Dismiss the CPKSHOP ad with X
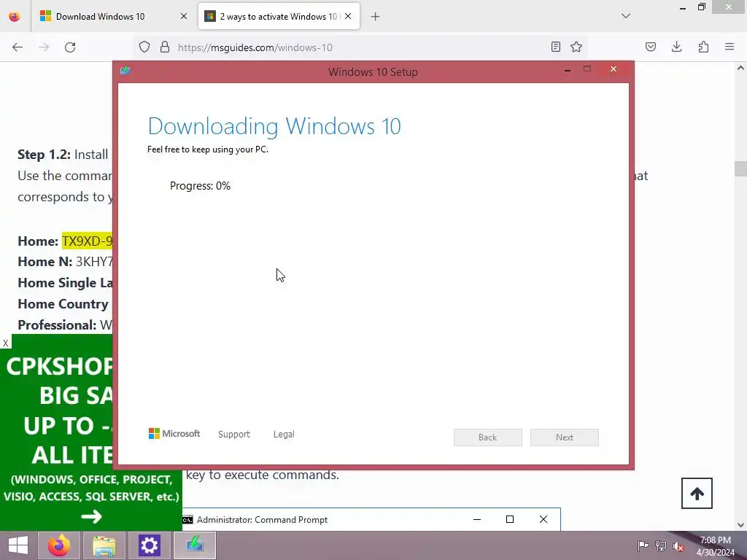The width and height of the screenshot is (747, 560). [6, 343]
